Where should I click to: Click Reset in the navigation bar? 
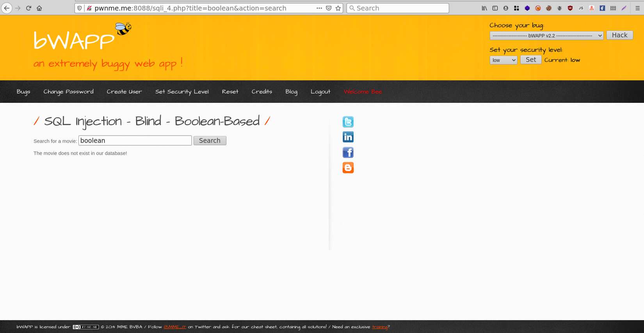pyautogui.click(x=230, y=92)
